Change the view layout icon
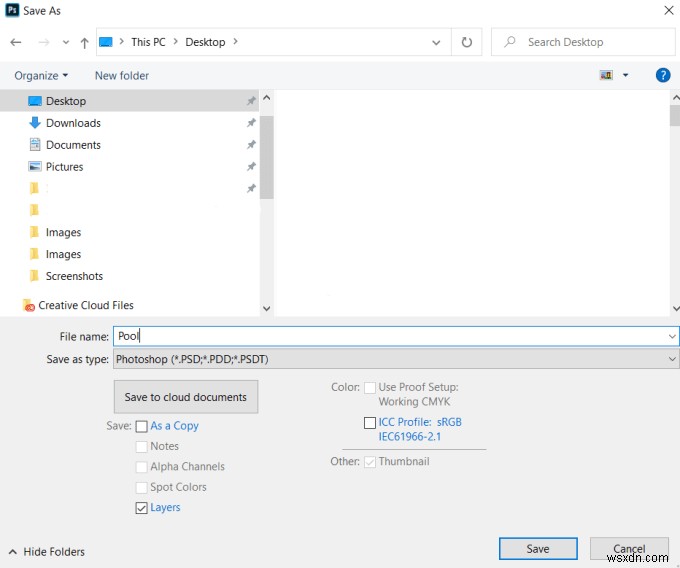Screen dimensions: 680x568 coord(606,75)
